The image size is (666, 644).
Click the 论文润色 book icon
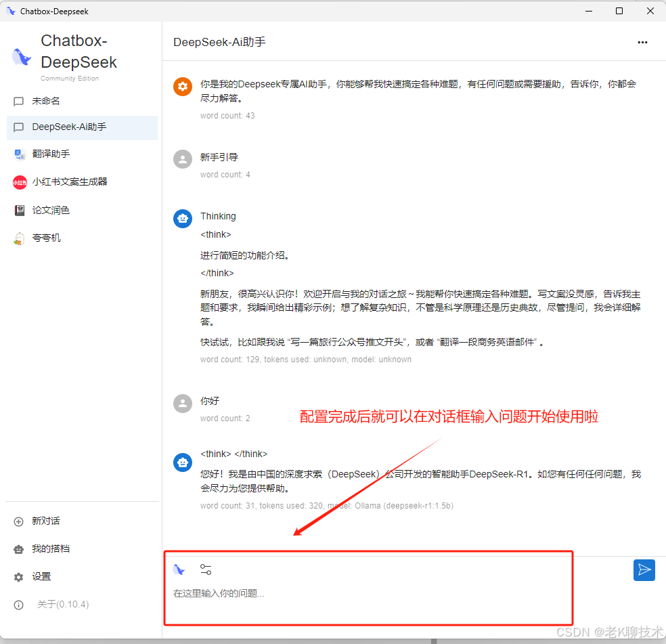[19, 211]
